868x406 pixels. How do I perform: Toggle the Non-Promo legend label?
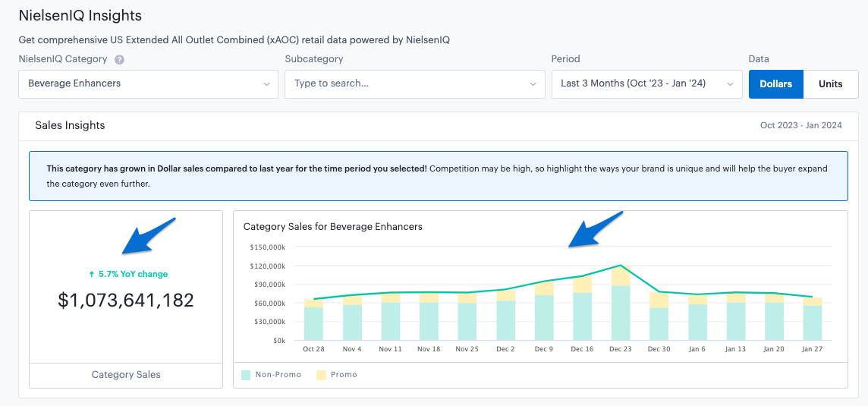278,375
